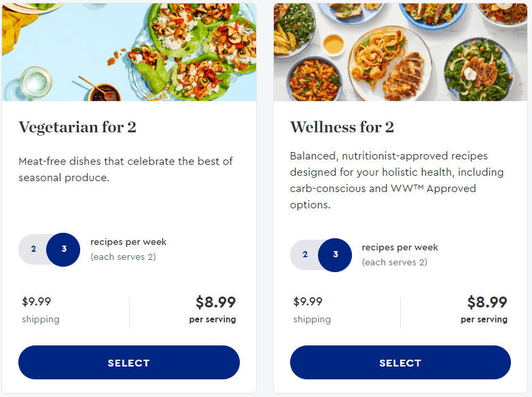Select the Wellness for 2 plan

click(400, 362)
